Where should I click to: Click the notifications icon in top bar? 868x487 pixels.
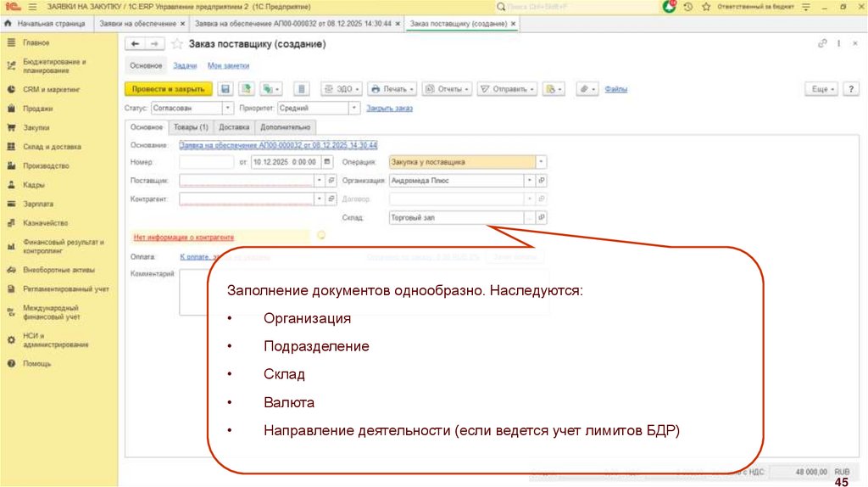tap(669, 6)
